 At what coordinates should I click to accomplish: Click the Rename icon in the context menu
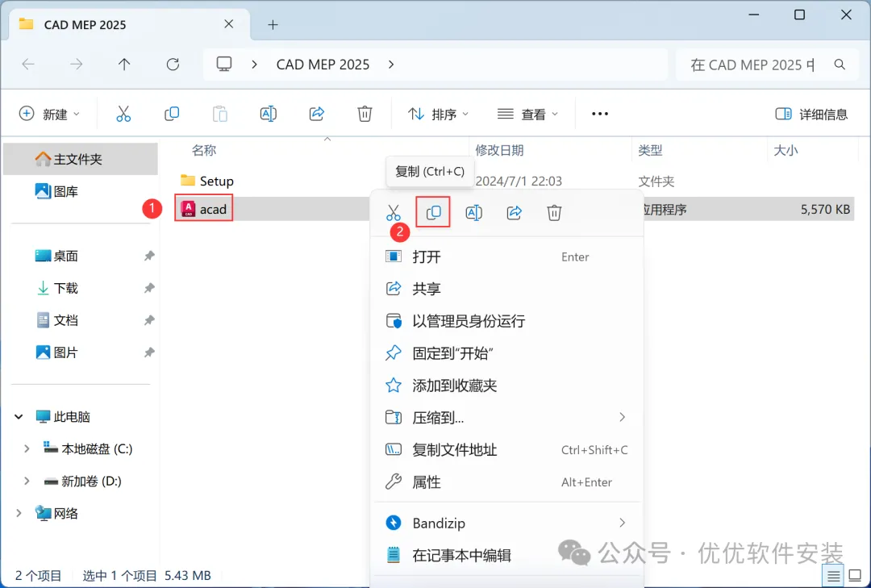tap(474, 212)
